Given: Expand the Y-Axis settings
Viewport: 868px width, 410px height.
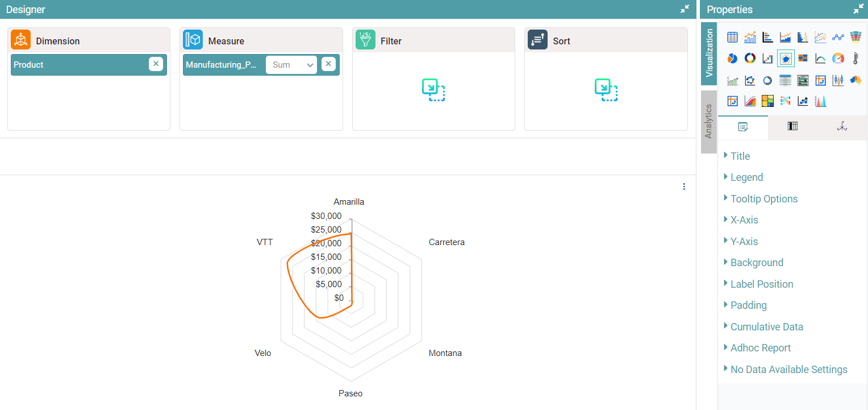Looking at the screenshot, I should pyautogui.click(x=744, y=242).
